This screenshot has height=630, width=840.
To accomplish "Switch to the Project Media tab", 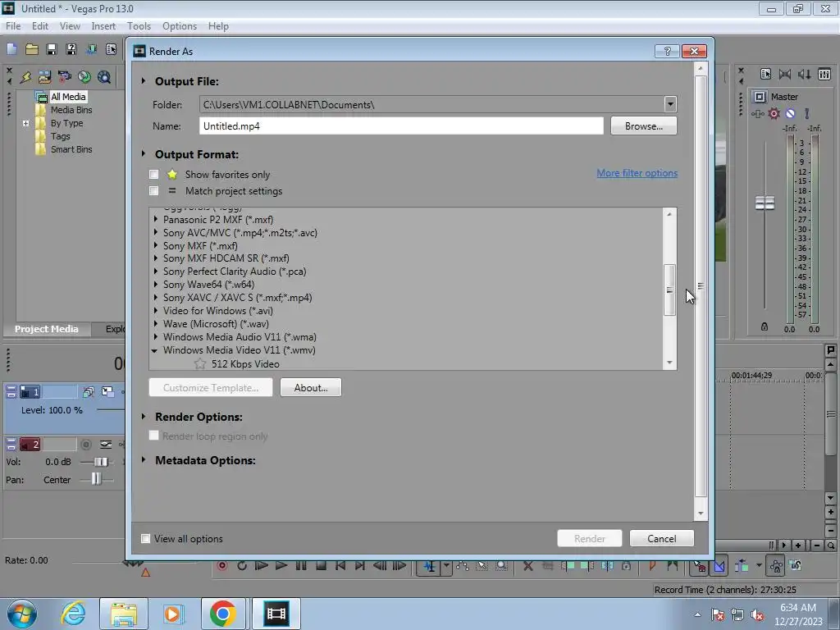I will tap(47, 329).
